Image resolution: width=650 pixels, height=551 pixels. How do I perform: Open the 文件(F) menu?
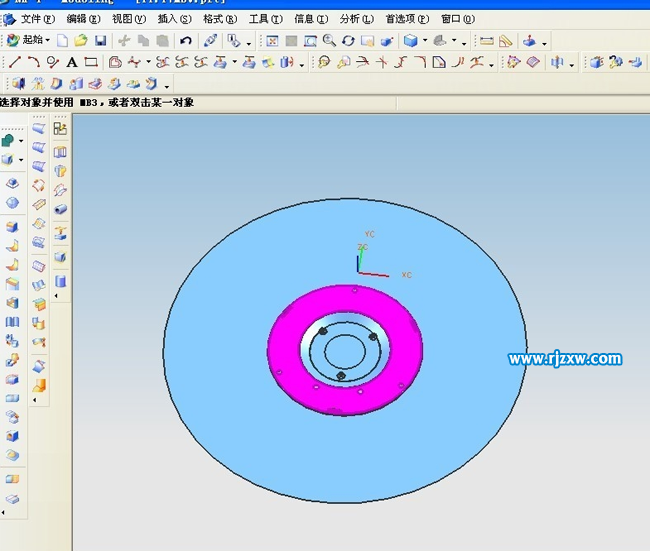pos(38,19)
